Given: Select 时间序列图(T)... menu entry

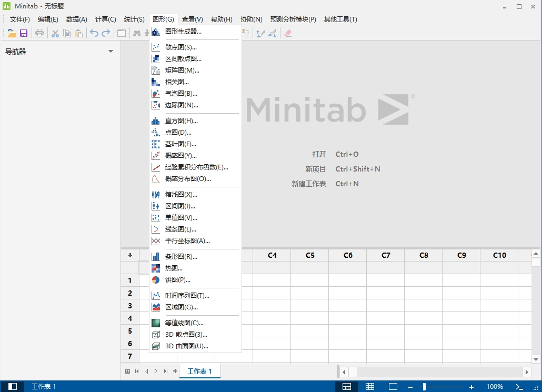Looking at the screenshot, I should [195, 296].
